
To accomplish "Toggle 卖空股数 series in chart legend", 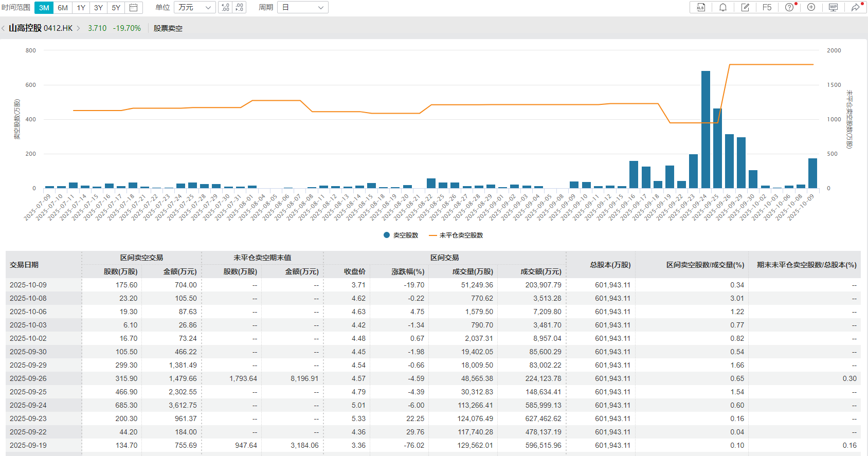I will pos(401,235).
